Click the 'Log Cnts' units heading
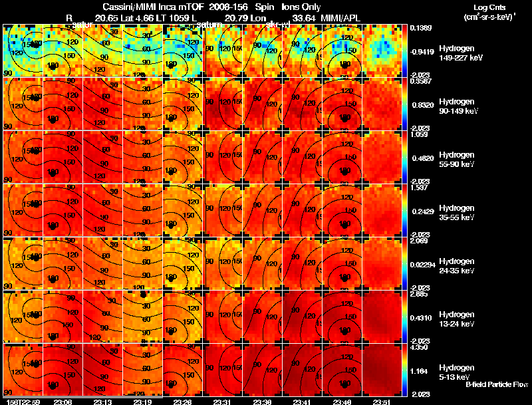532x405 pixels. point(489,7)
